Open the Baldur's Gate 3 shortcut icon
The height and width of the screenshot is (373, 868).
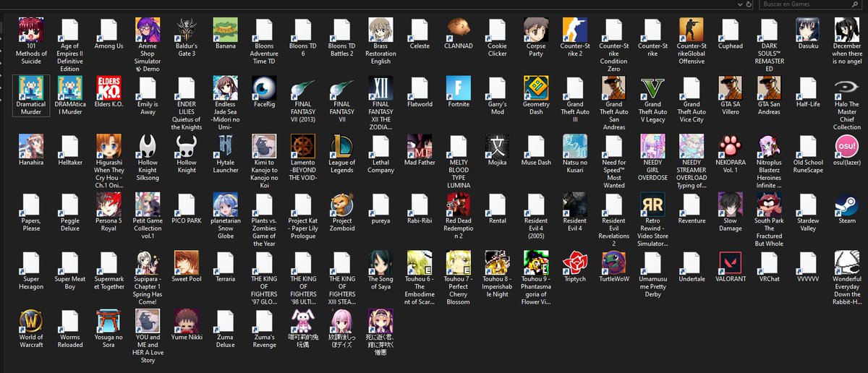coord(187,29)
